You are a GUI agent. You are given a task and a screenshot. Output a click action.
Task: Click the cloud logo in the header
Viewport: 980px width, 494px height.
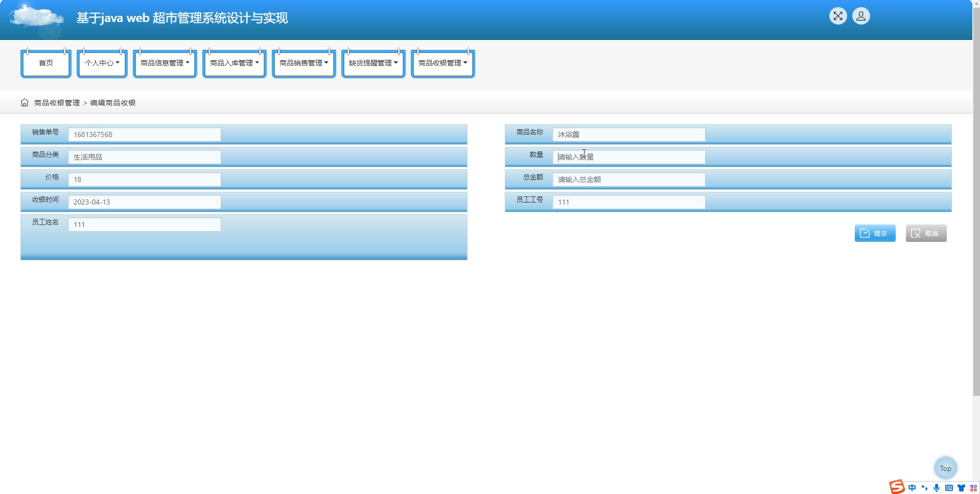[36, 17]
